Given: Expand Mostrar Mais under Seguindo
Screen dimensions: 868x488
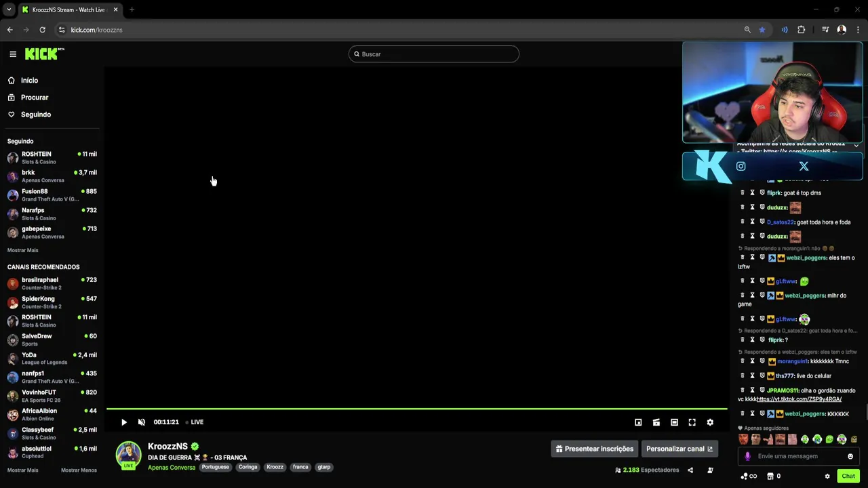Looking at the screenshot, I should point(22,250).
